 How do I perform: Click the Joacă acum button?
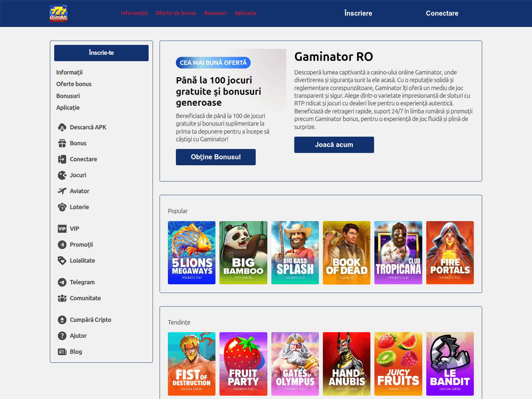point(334,145)
